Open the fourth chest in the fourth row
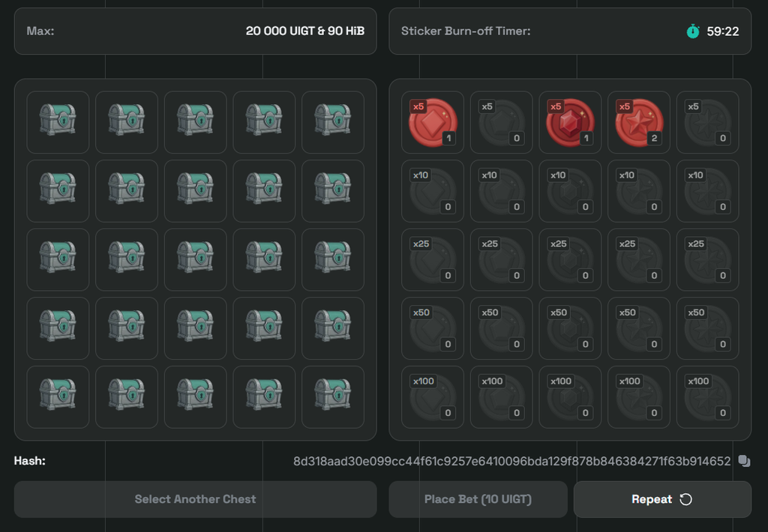The width and height of the screenshot is (768, 532). 264,328
